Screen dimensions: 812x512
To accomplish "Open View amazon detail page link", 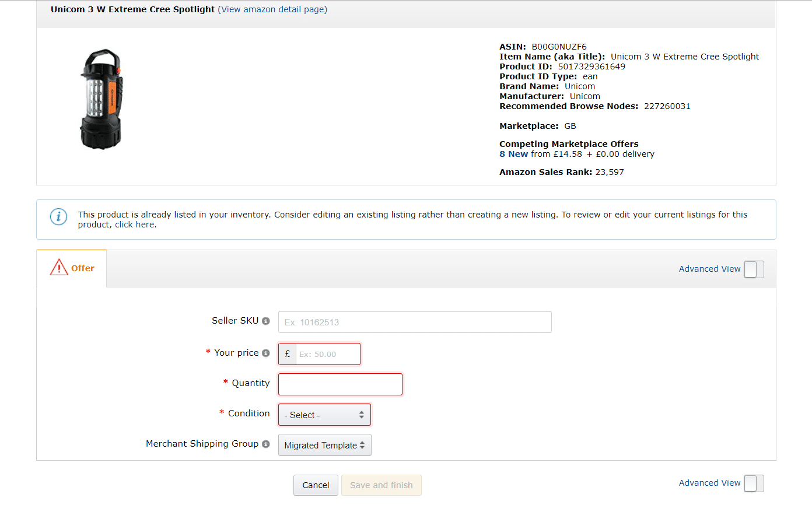I will click(272, 9).
